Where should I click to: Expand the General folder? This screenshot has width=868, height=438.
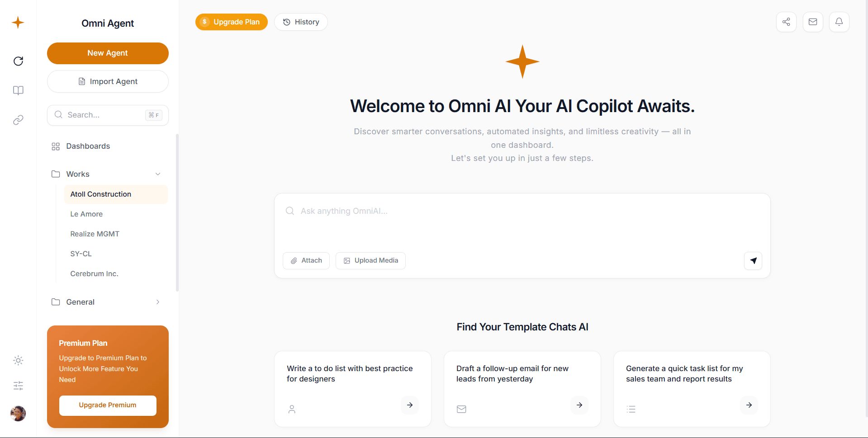pyautogui.click(x=158, y=302)
